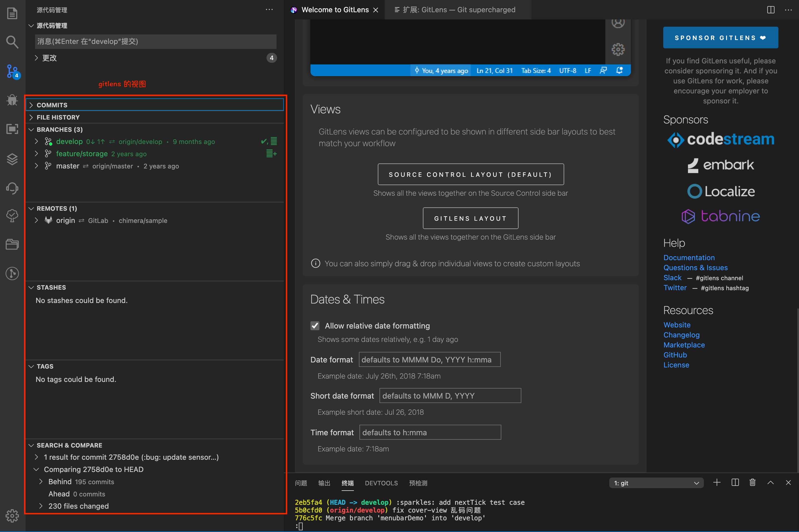The height and width of the screenshot is (532, 799).
Task: Select the 终端 terminal panel tab
Action: click(x=347, y=483)
